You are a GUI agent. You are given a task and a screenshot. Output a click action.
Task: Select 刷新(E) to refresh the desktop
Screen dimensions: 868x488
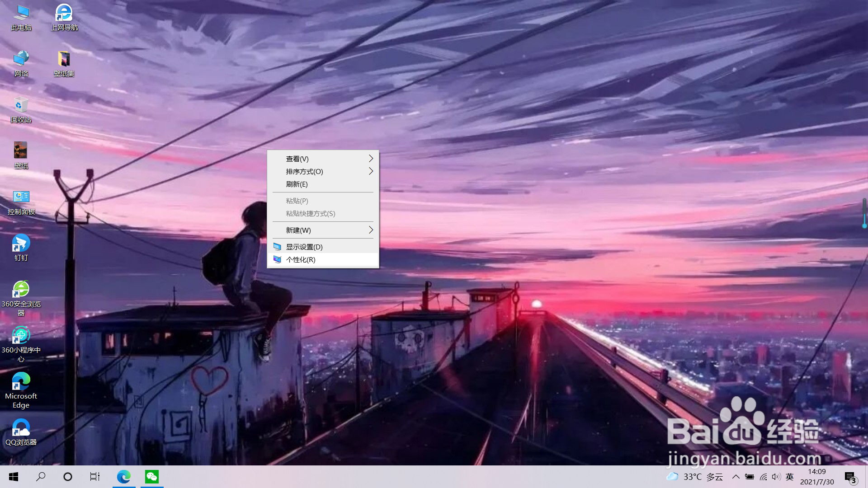(297, 184)
